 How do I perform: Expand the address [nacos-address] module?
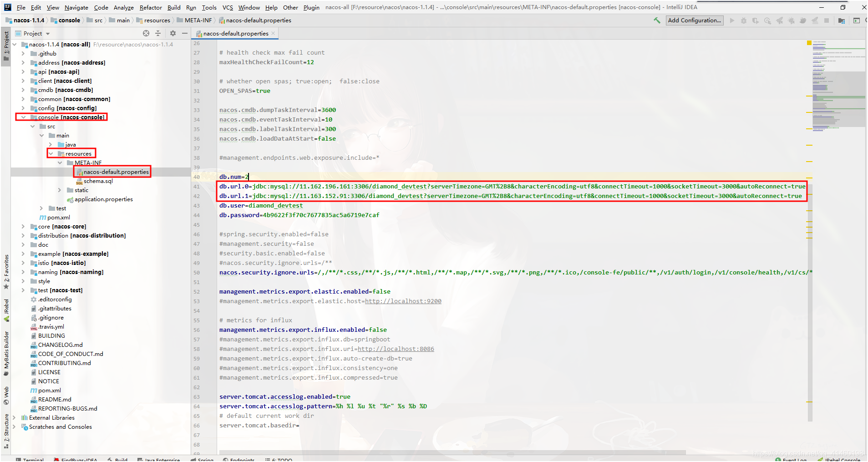pos(23,62)
